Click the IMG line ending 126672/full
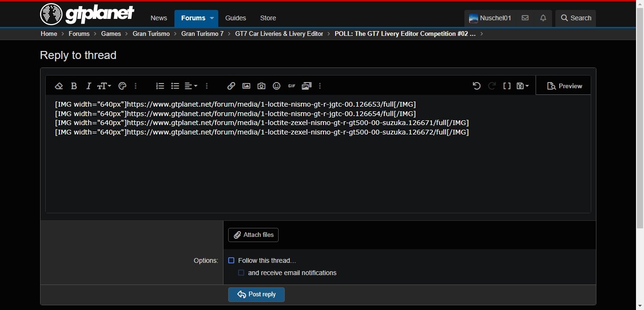 tap(262, 132)
